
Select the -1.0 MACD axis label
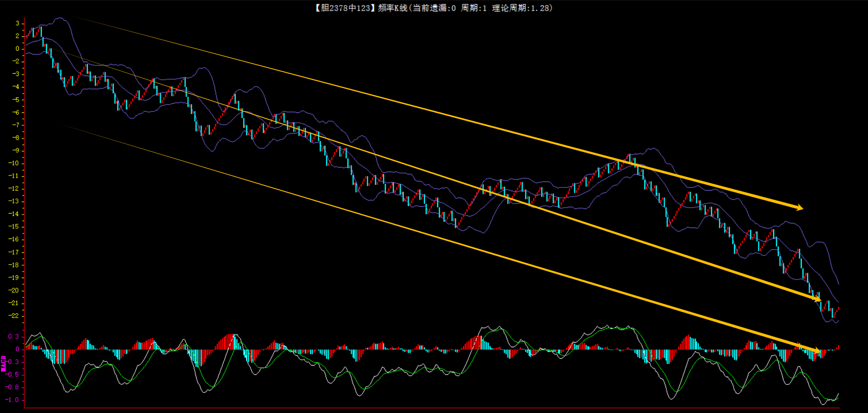12,400
